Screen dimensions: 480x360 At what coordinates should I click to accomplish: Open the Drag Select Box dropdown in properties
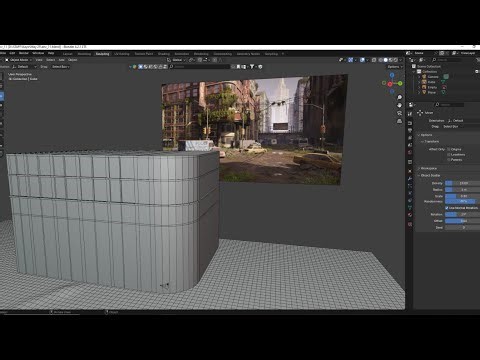(x=461, y=127)
